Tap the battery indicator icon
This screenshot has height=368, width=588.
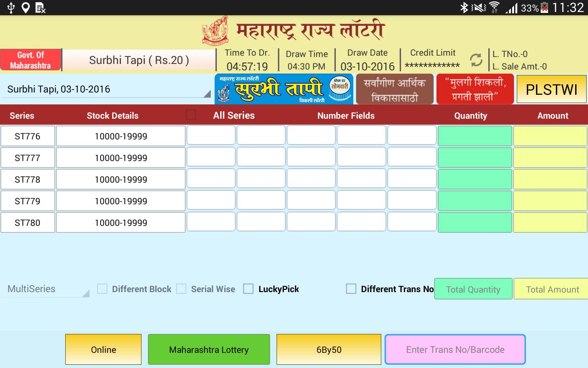(x=544, y=8)
